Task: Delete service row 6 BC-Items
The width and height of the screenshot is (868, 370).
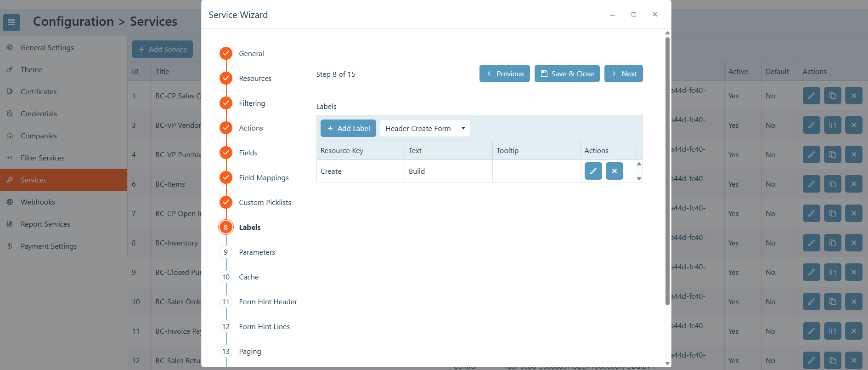Action: click(853, 184)
